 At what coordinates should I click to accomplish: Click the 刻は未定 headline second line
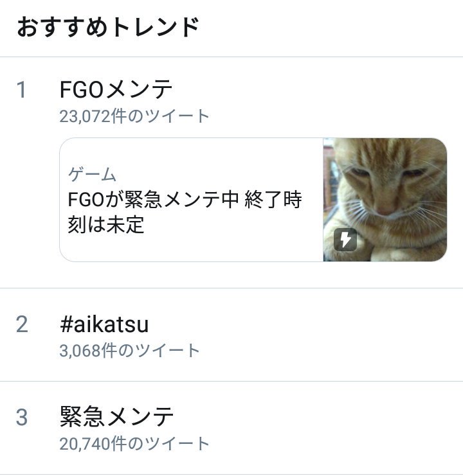pos(106,225)
